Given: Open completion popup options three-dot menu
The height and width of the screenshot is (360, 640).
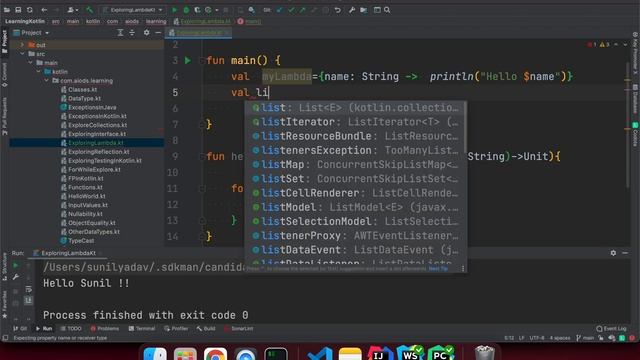Looking at the screenshot, I should tap(463, 269).
